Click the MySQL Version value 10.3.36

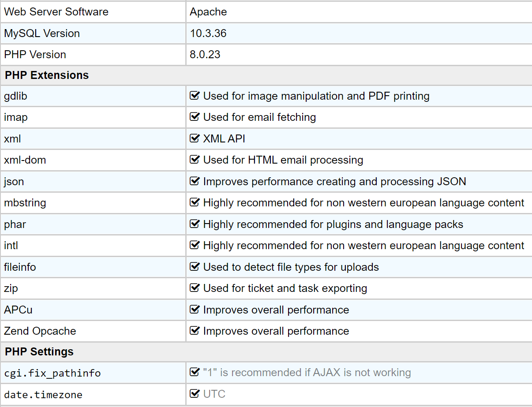tap(208, 34)
